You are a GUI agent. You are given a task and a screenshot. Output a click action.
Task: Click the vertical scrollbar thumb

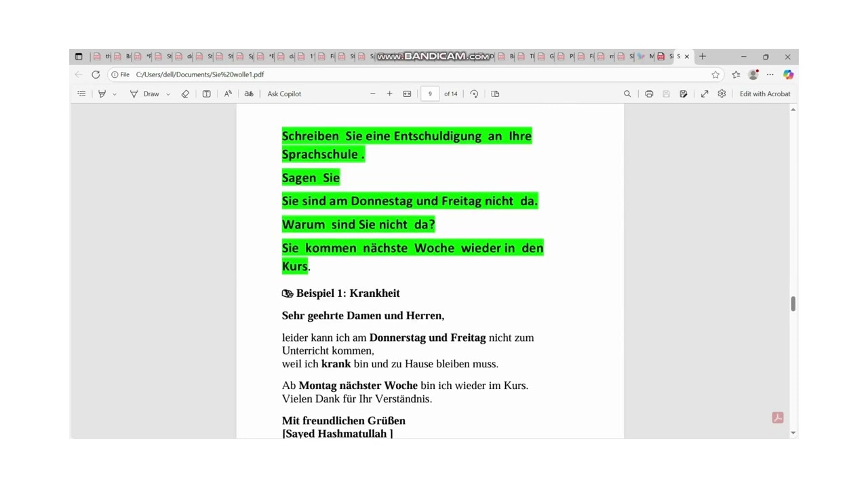click(x=793, y=304)
